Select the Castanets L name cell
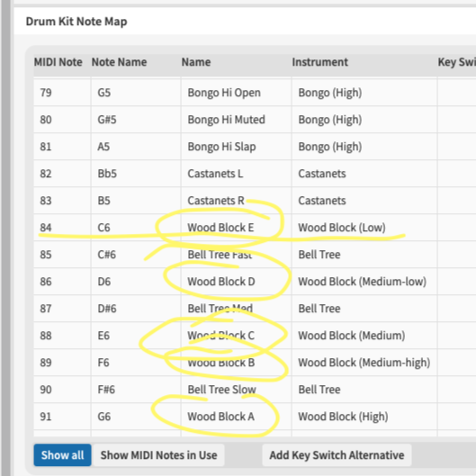 click(x=236, y=174)
